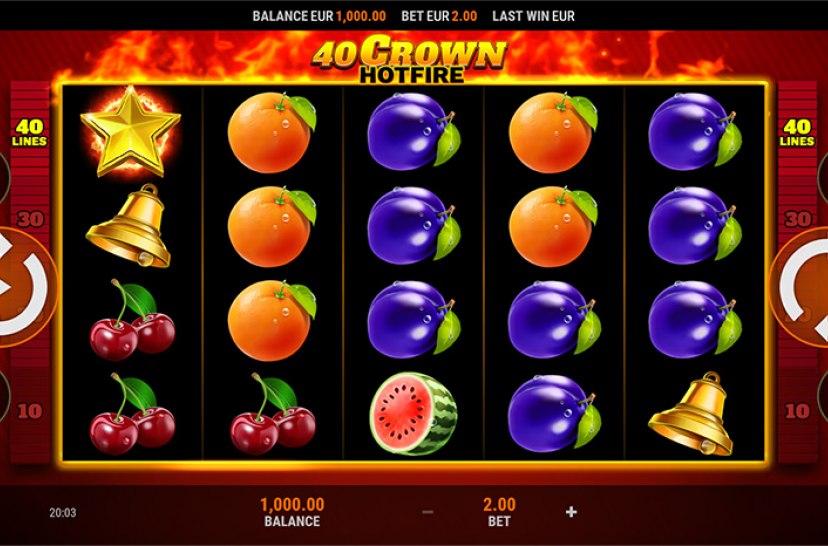Click the bottom plum on reel four
This screenshot has width=828, height=546.
pos(554,413)
